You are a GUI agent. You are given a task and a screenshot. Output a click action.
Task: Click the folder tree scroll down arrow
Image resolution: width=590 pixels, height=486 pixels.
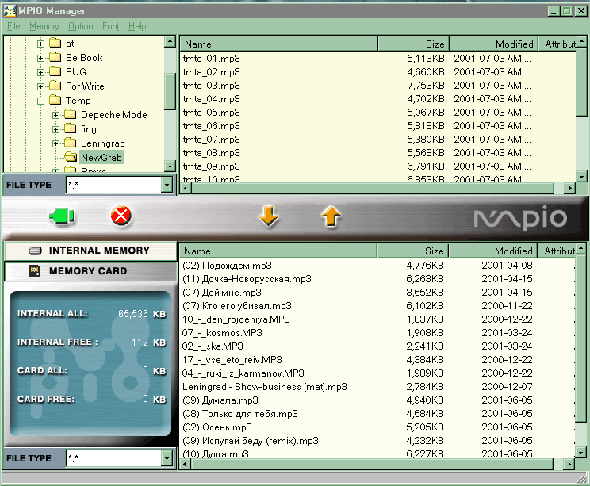tap(170, 166)
